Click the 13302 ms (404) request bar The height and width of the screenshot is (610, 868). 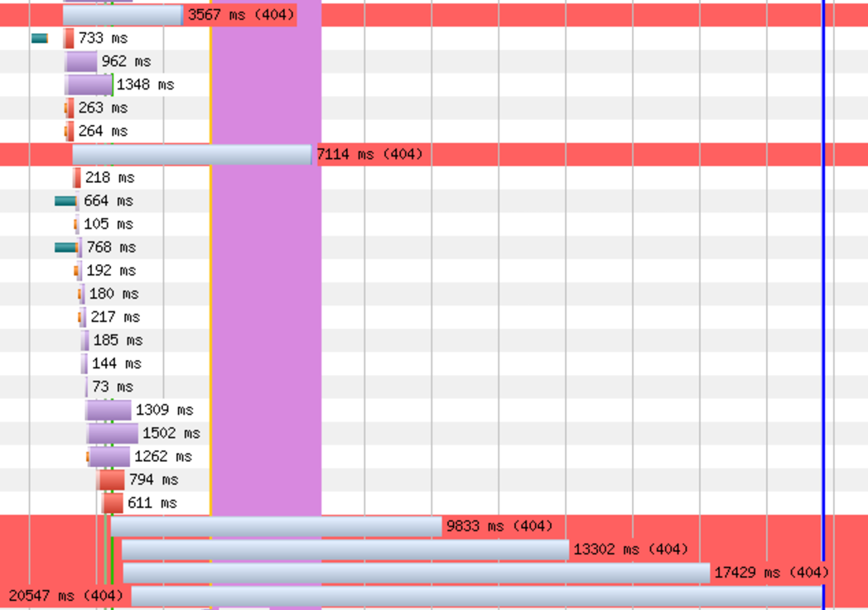pos(345,550)
